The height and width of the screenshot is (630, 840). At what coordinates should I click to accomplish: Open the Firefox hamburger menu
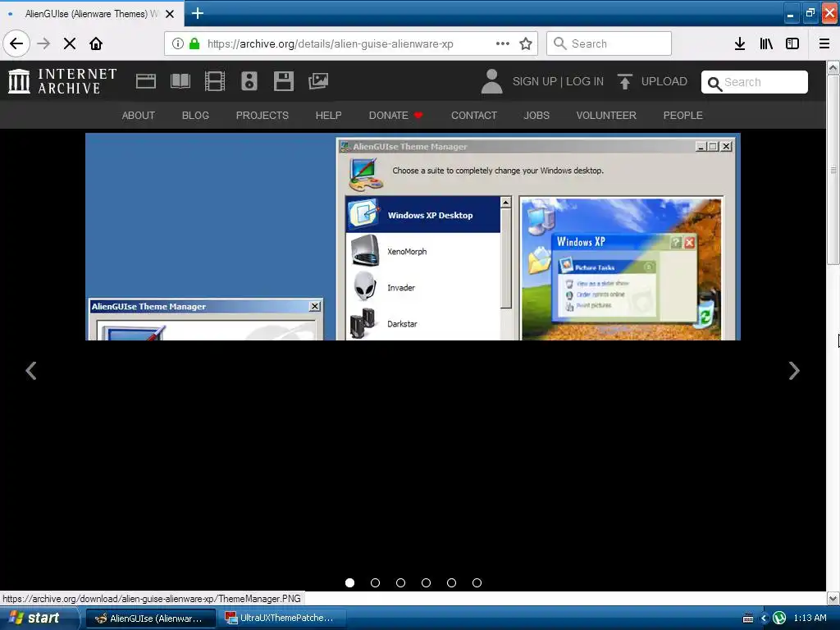[824, 43]
